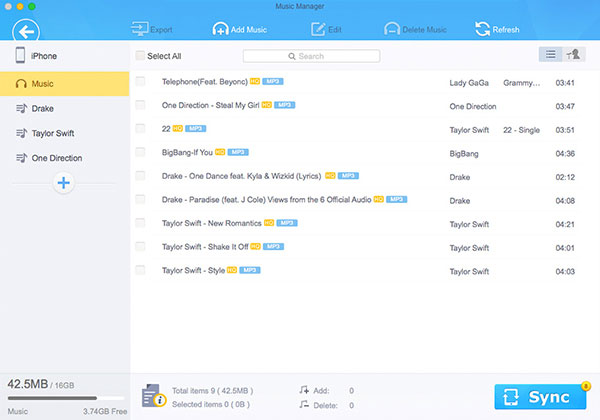This screenshot has height=420, width=600.
Task: Click the iPhone device icon
Action: tap(20, 55)
